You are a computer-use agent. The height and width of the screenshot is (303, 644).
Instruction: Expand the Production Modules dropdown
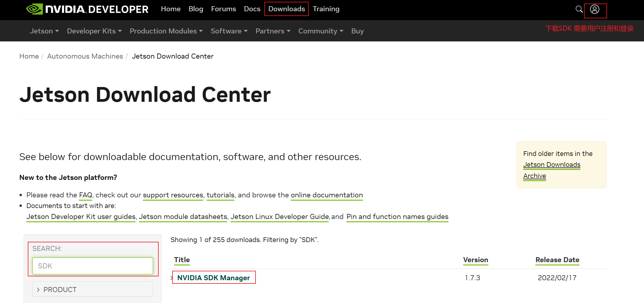click(166, 31)
